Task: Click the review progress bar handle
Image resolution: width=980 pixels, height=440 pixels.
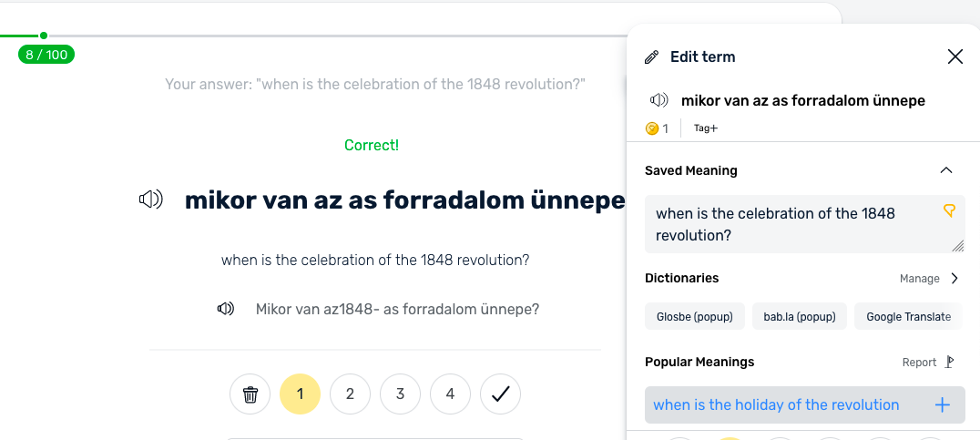Action: (43, 36)
